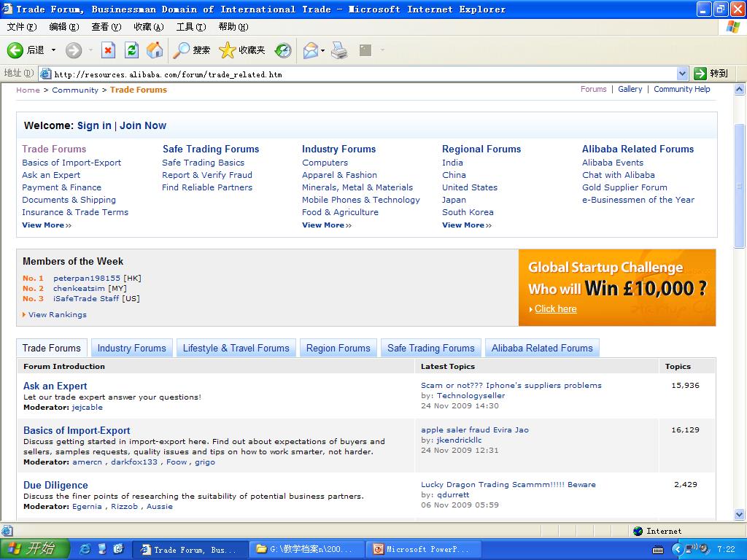Expand View More under Regional Forums
The height and width of the screenshot is (560, 747).
coord(467,225)
